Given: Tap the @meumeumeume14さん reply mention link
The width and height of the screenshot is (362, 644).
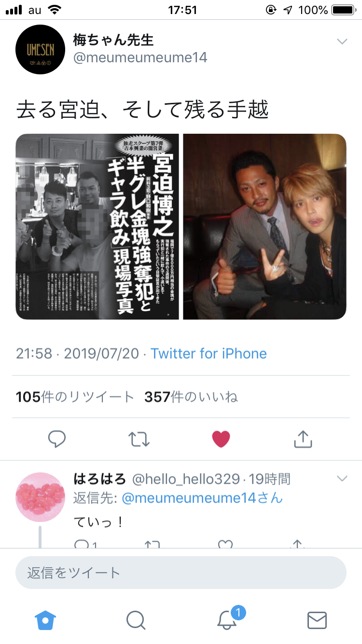Looking at the screenshot, I should [202, 498].
